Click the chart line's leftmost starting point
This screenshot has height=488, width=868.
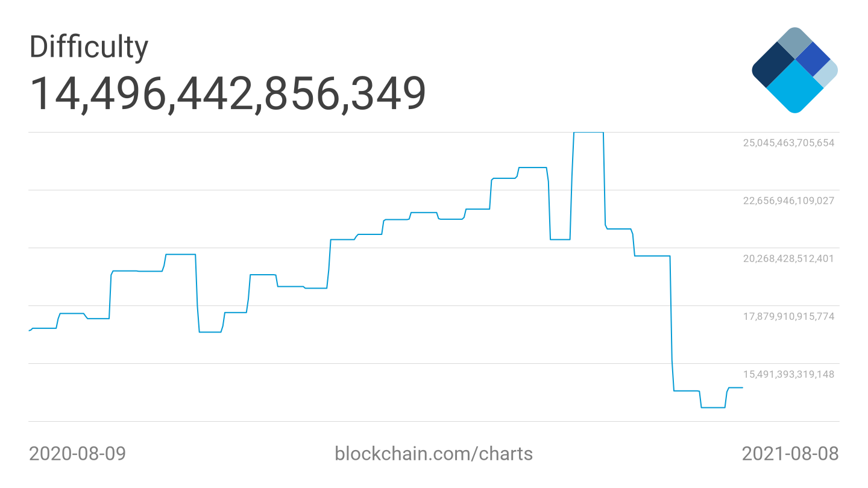(x=30, y=331)
